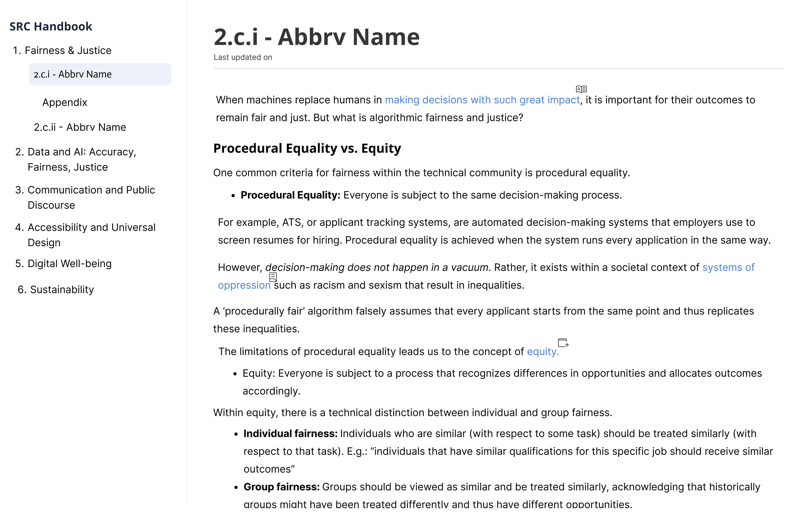The image size is (812, 528).
Task: Open the Appendix page in the sidebar
Action: coord(65,102)
